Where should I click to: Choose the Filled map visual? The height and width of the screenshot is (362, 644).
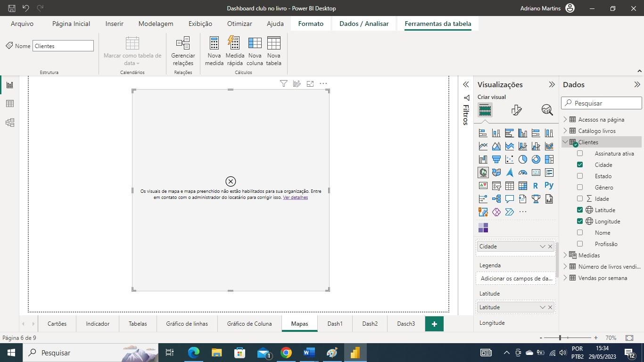tap(496, 173)
